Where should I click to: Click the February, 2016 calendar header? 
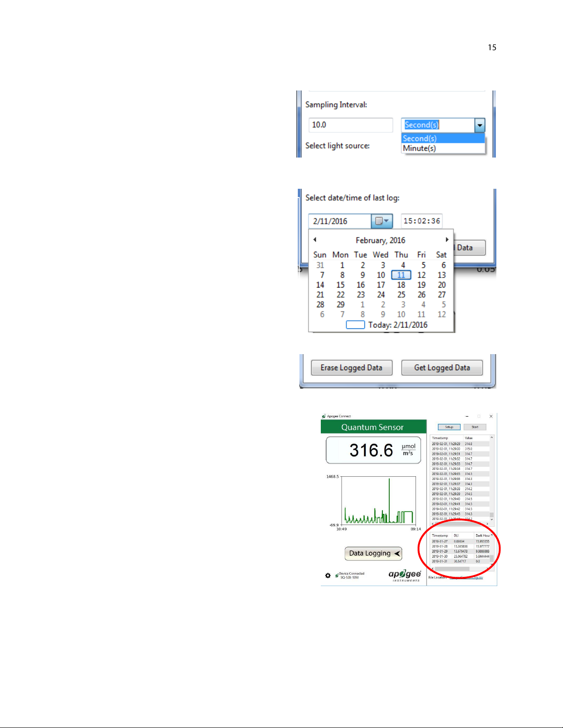pyautogui.click(x=381, y=240)
